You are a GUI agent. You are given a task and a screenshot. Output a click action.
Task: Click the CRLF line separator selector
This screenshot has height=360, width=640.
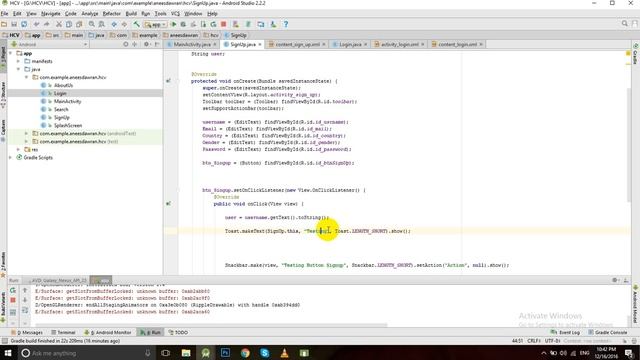[534, 341]
